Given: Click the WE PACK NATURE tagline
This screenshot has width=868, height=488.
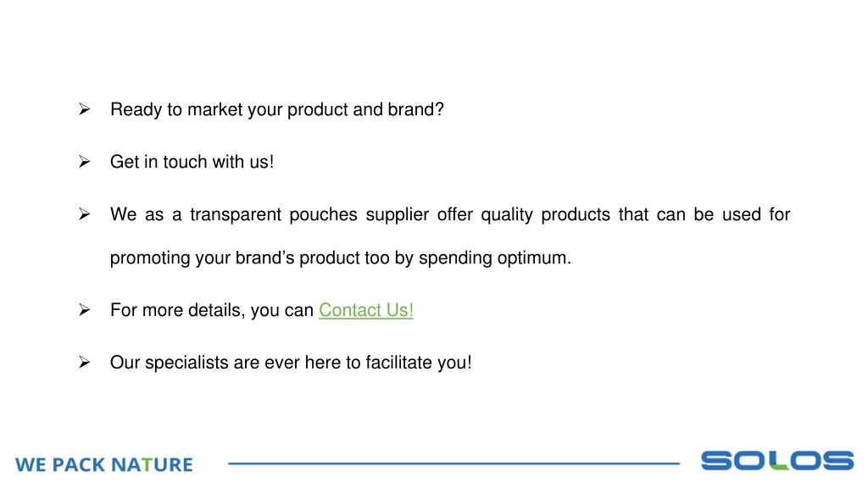Looking at the screenshot, I should tap(104, 465).
